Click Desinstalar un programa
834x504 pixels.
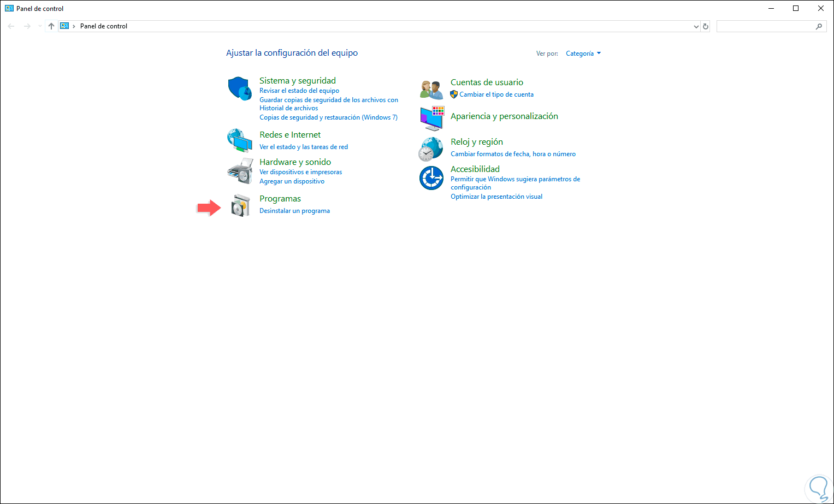point(295,211)
